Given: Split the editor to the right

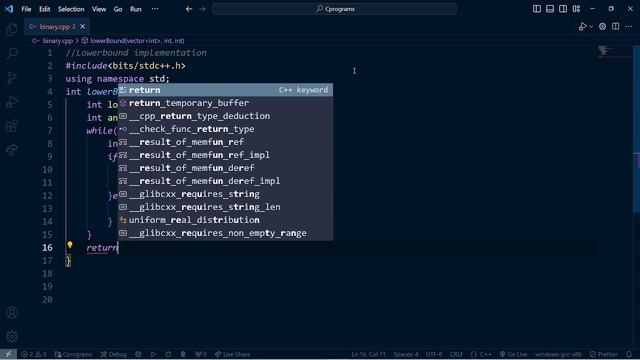Looking at the screenshot, I should click(x=616, y=27).
